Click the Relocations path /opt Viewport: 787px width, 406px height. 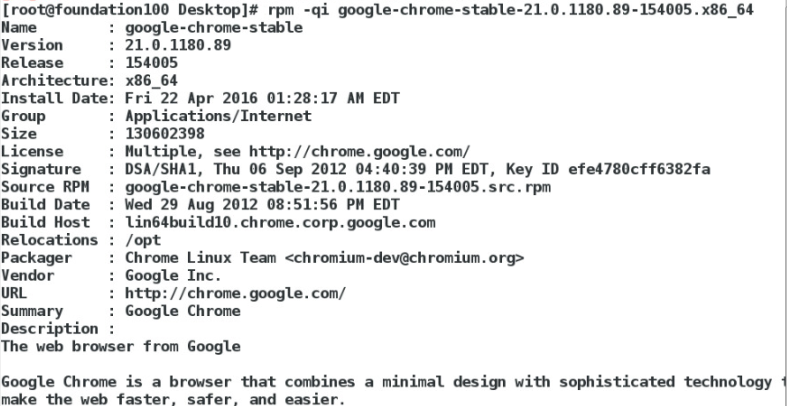point(143,240)
